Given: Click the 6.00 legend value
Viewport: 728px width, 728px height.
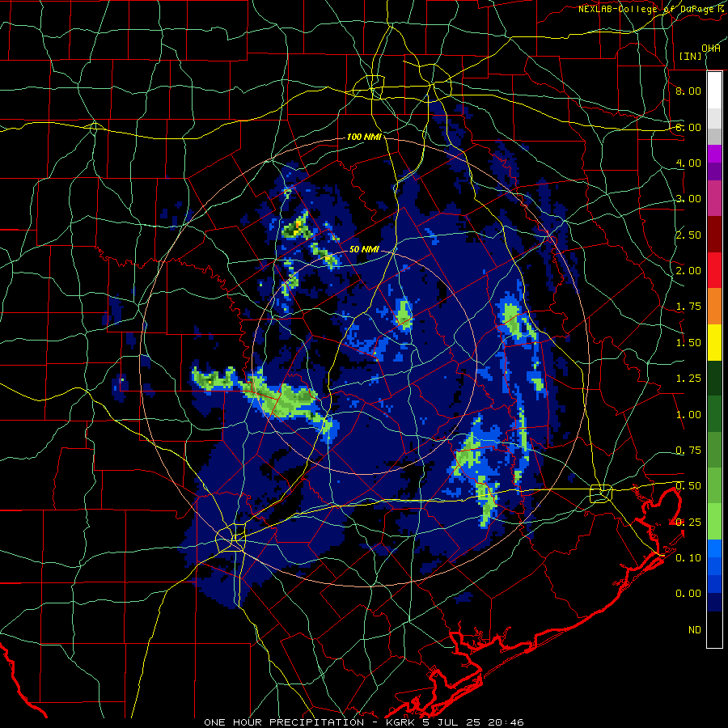Looking at the screenshot, I should coord(688,127).
